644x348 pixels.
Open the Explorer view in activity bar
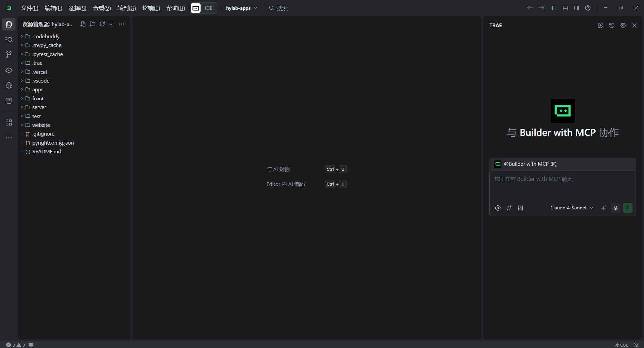9,24
